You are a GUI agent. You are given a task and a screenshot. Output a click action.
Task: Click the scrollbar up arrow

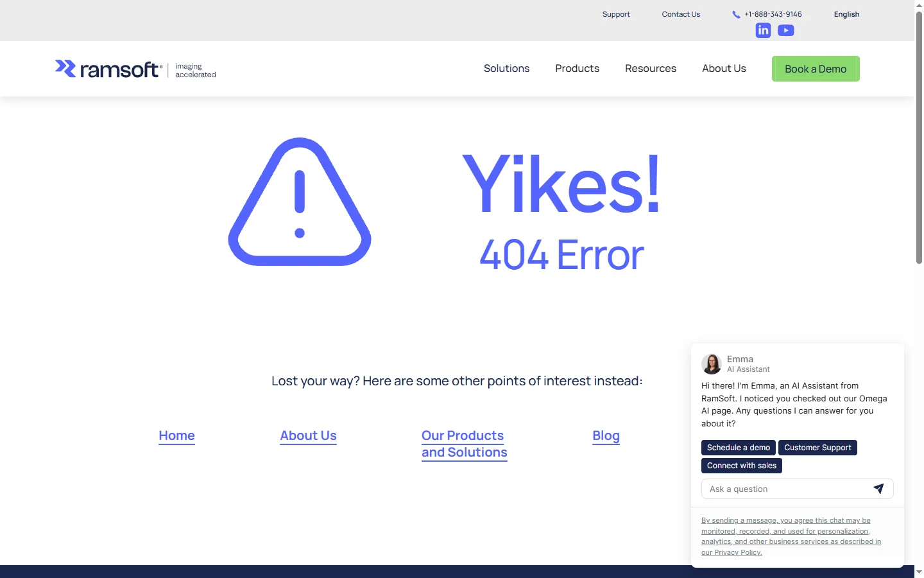pyautogui.click(x=919, y=5)
